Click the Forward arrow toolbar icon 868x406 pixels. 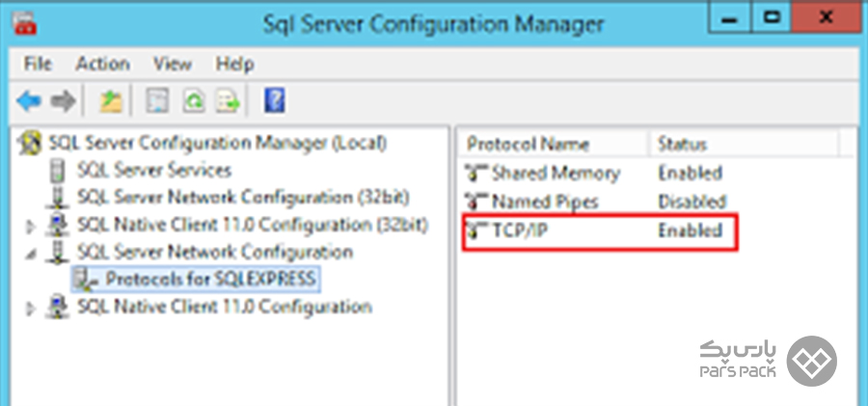pos(63,101)
